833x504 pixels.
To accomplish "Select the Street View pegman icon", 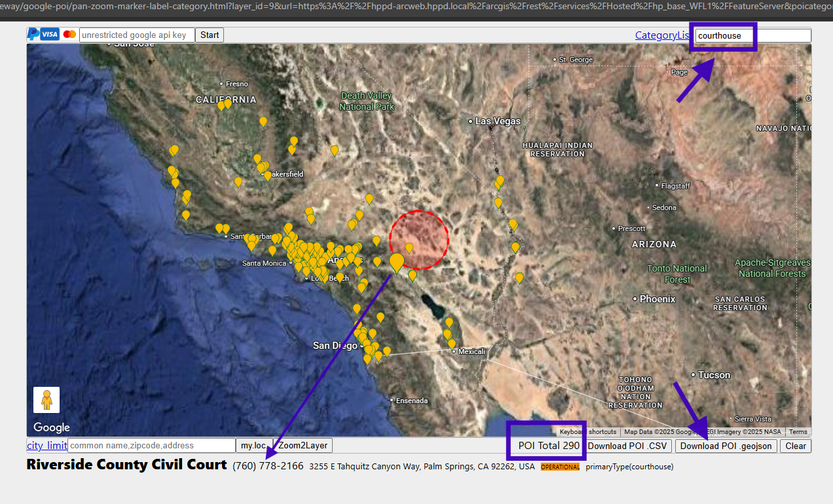I will pyautogui.click(x=46, y=400).
